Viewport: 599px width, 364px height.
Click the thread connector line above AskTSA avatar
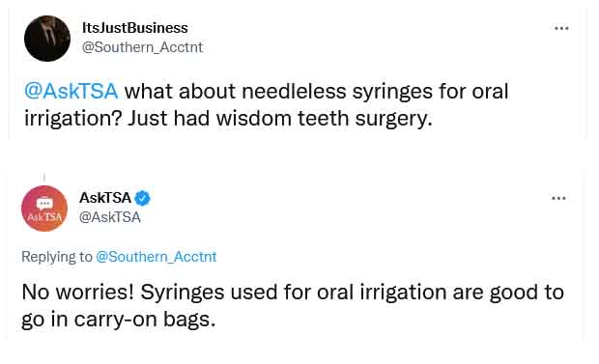[44, 178]
